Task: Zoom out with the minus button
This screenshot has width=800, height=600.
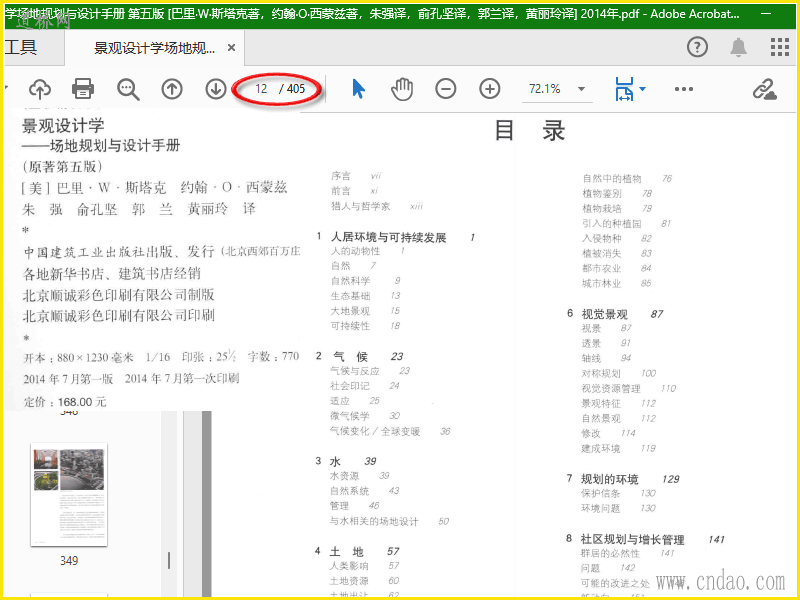Action: [x=445, y=89]
